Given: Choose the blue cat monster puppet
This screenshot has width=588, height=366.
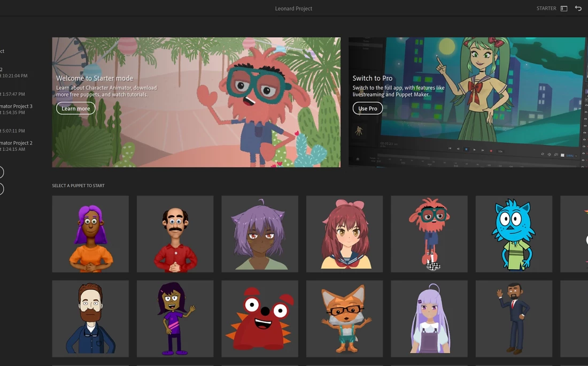Looking at the screenshot, I should coord(514,234).
